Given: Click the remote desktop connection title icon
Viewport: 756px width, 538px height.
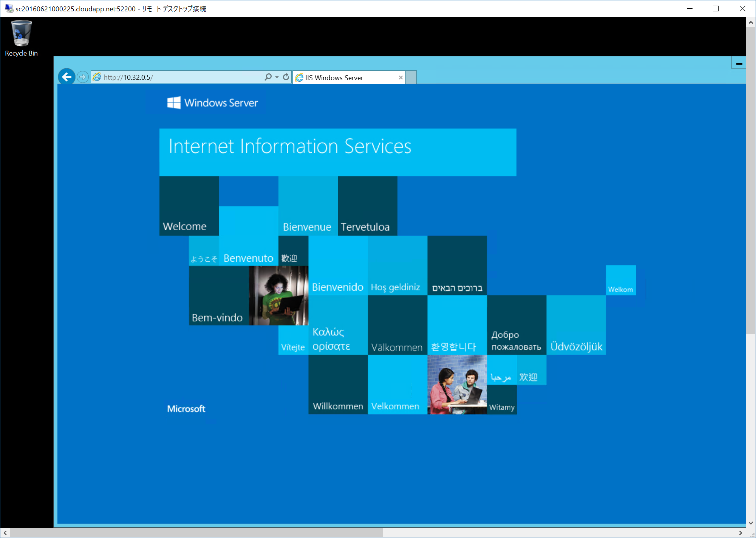Looking at the screenshot, I should pos(9,8).
